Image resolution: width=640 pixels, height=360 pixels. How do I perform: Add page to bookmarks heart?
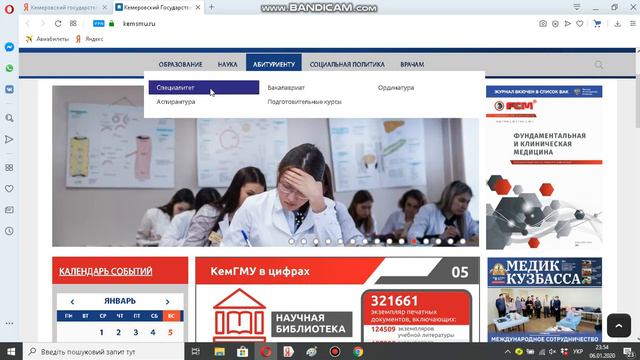tap(580, 24)
